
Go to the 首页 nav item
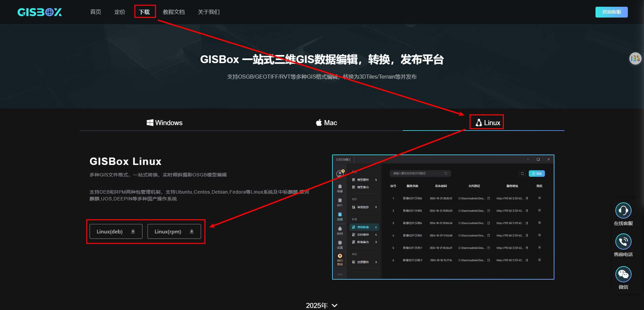coord(96,12)
